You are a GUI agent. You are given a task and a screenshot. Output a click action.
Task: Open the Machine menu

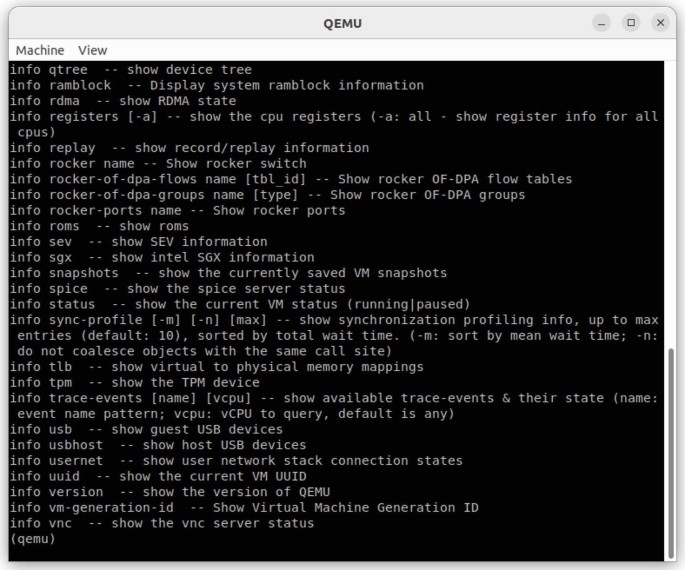click(40, 50)
